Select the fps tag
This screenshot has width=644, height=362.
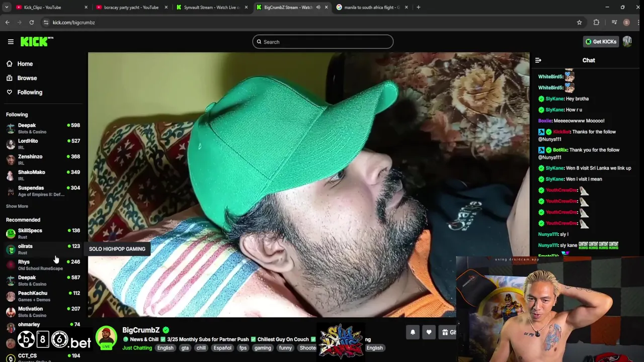pyautogui.click(x=243, y=348)
